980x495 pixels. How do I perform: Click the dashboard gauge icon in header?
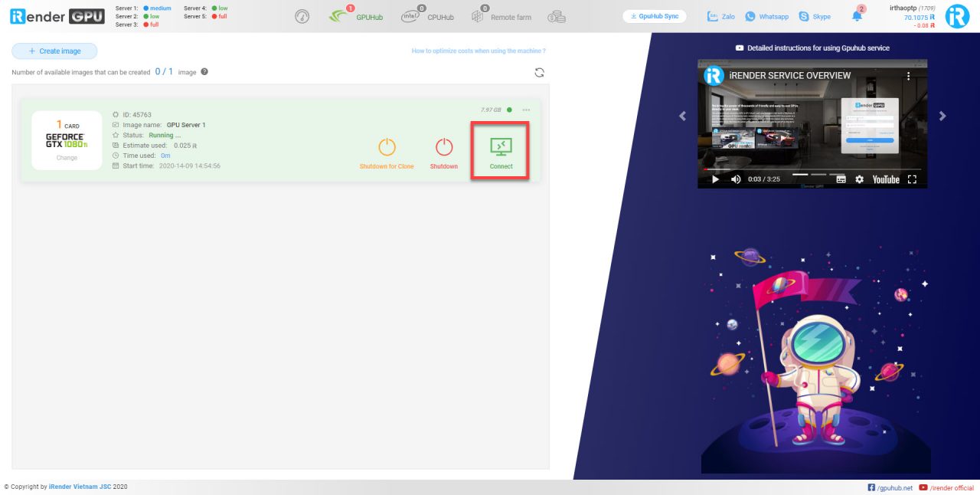302,17
